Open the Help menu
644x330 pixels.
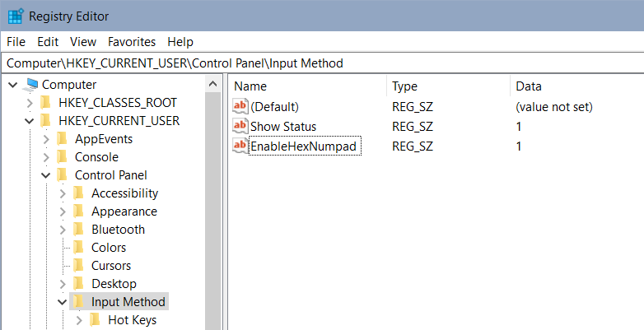(180, 42)
